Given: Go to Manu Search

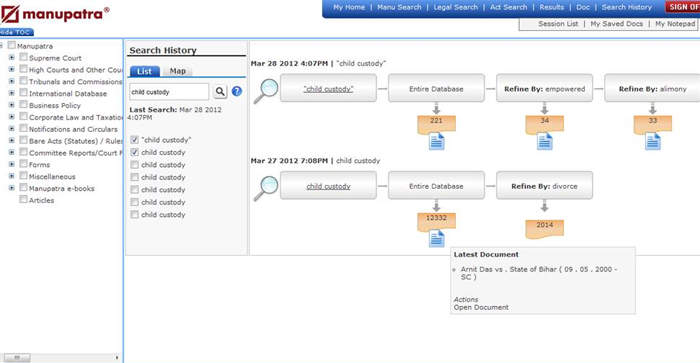Looking at the screenshot, I should point(399,7).
